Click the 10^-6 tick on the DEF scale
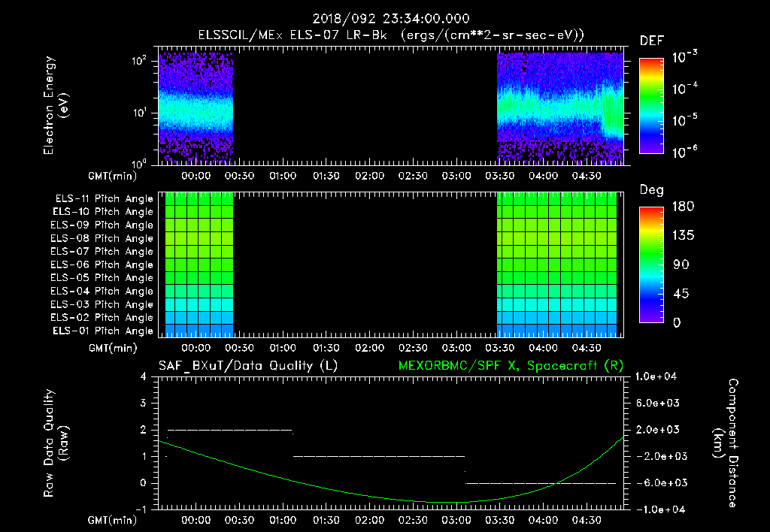The height and width of the screenshot is (532, 770). (684, 151)
